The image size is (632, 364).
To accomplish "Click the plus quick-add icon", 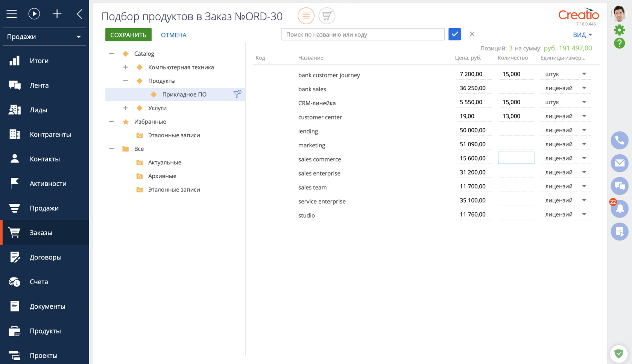I will tap(57, 14).
